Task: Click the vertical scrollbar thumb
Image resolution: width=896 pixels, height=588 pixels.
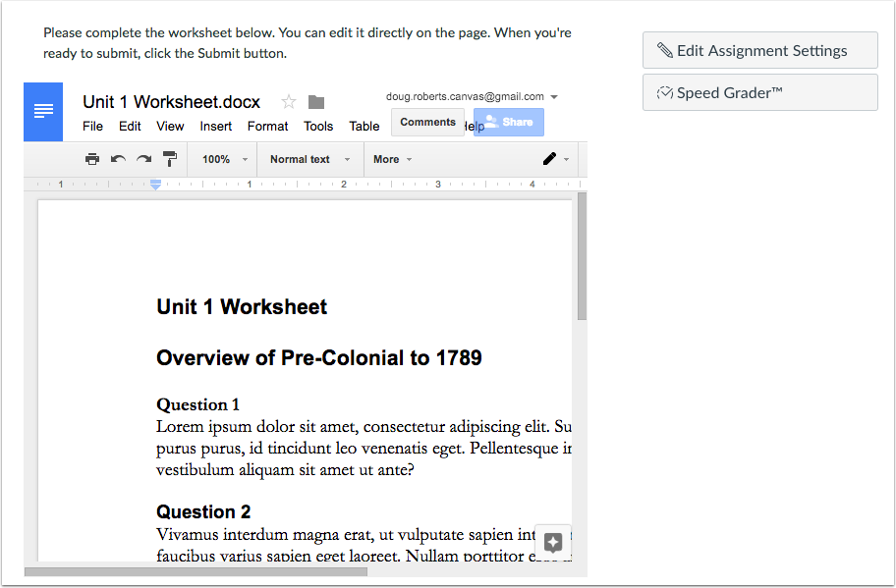Action: [583, 257]
